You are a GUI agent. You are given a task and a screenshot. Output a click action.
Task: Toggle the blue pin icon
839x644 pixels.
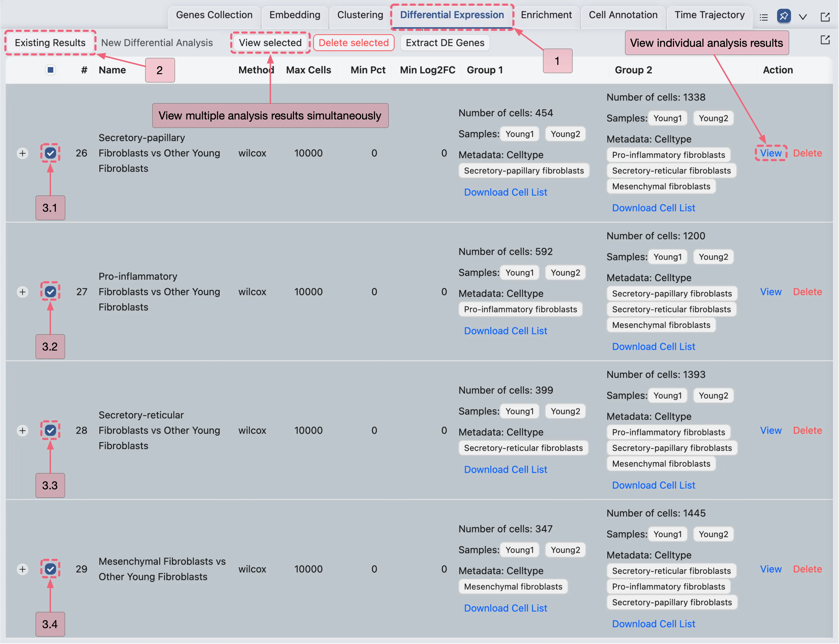784,16
